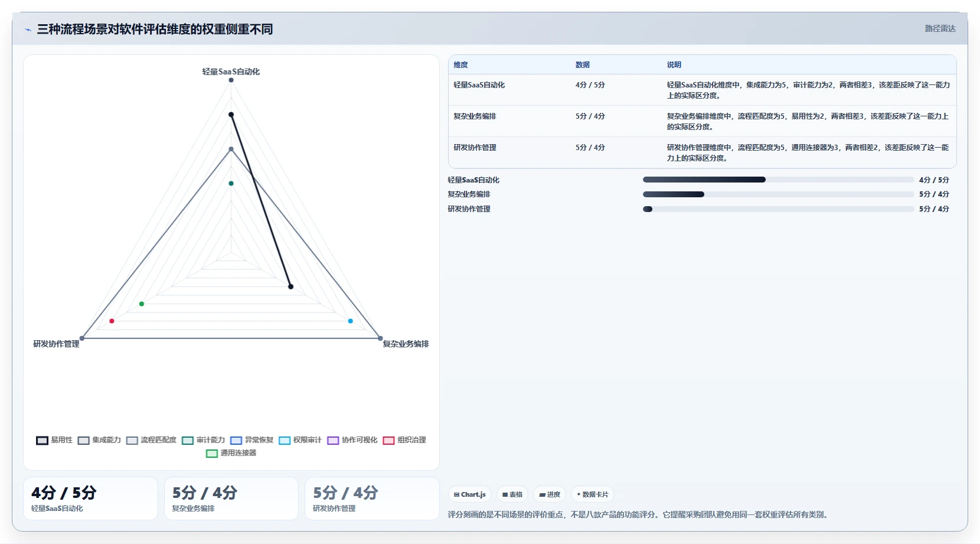Click the 数据卡片 chip
This screenshot has width=980, height=544.
(x=593, y=494)
